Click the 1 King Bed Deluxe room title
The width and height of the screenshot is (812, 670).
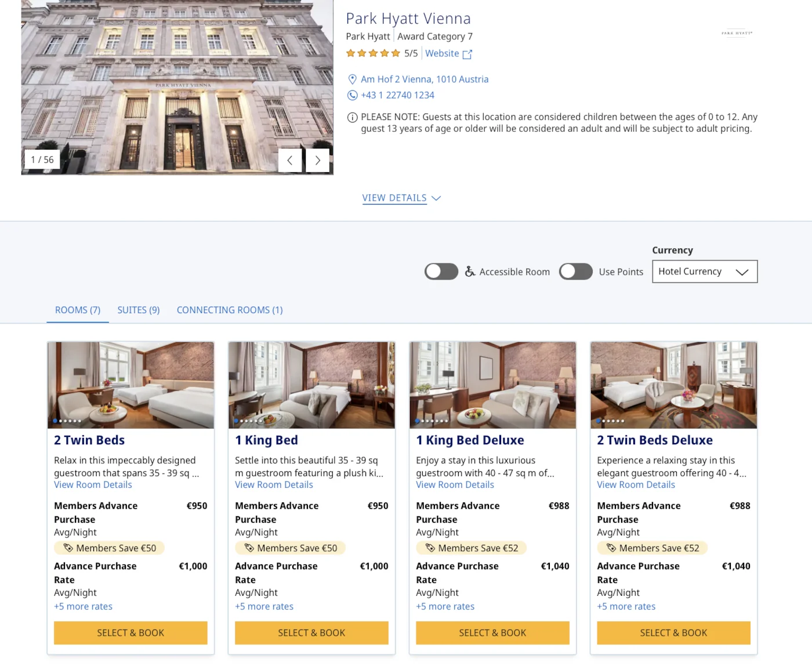pyautogui.click(x=470, y=440)
